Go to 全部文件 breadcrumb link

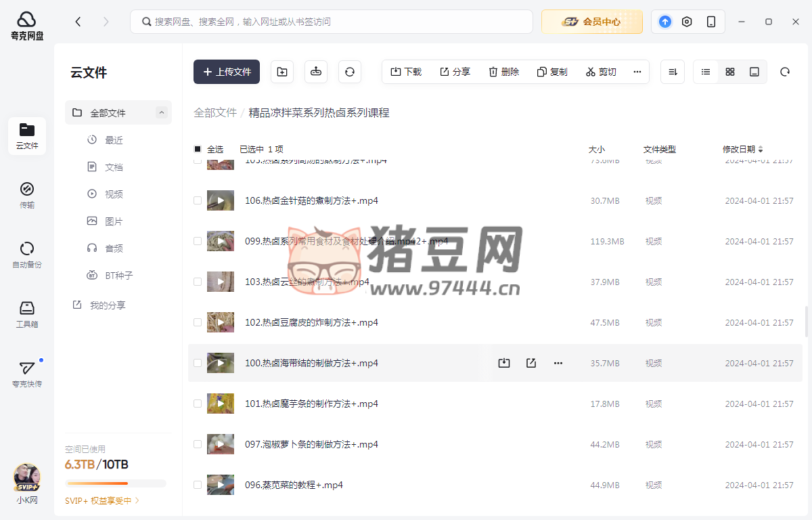coord(215,112)
